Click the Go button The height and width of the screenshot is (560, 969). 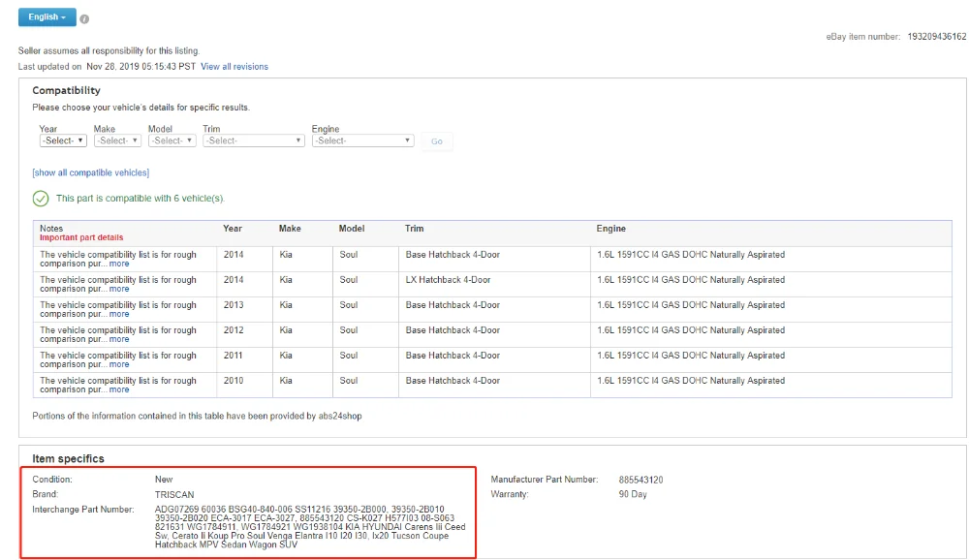(x=437, y=141)
